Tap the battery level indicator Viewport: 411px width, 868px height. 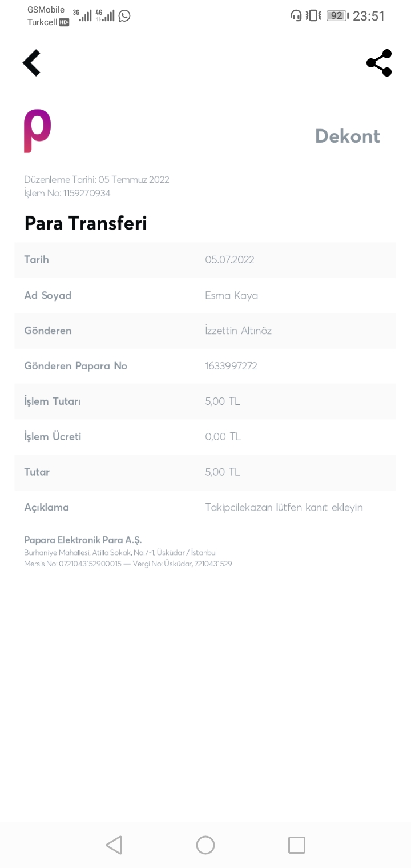[337, 15]
